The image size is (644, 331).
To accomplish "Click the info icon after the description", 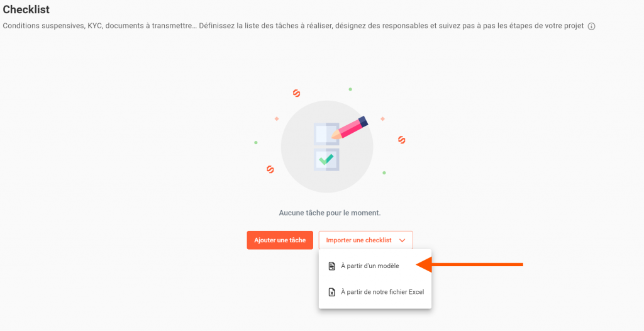I will pos(591,26).
